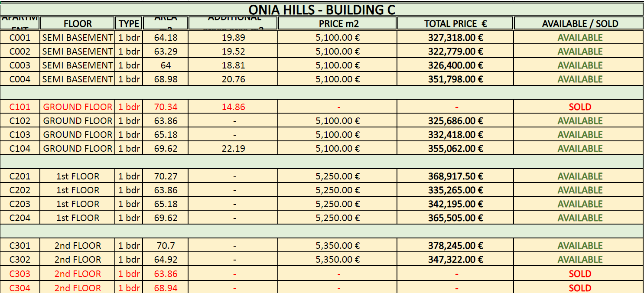Click area value 70.34 in red
Screen dimensions: 644x293
click(x=166, y=107)
